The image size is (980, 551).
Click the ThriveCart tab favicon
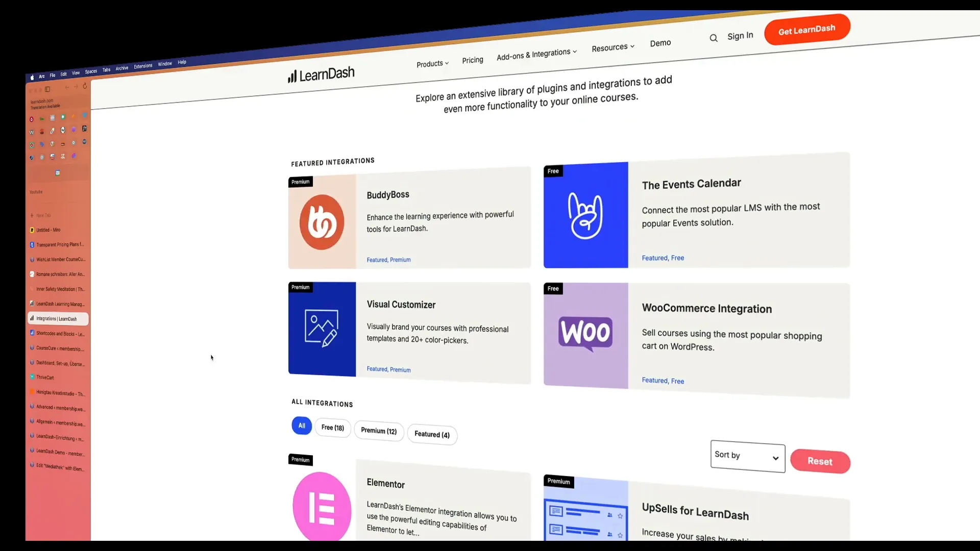[32, 377]
